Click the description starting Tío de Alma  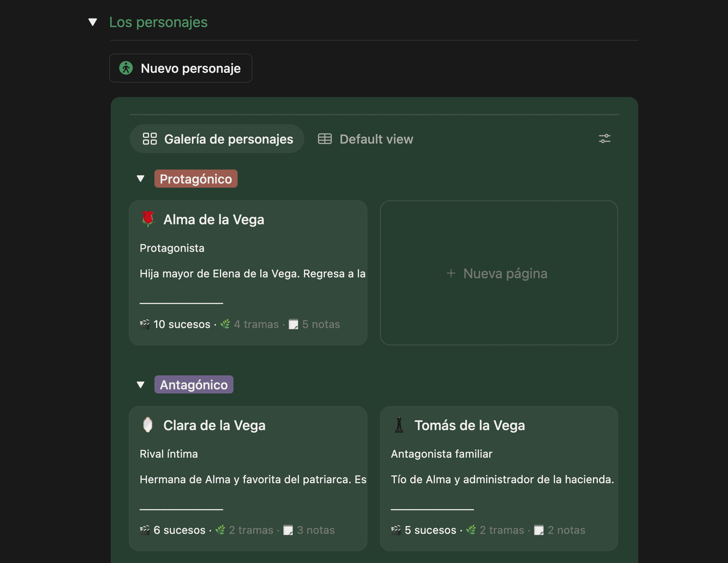(x=502, y=479)
